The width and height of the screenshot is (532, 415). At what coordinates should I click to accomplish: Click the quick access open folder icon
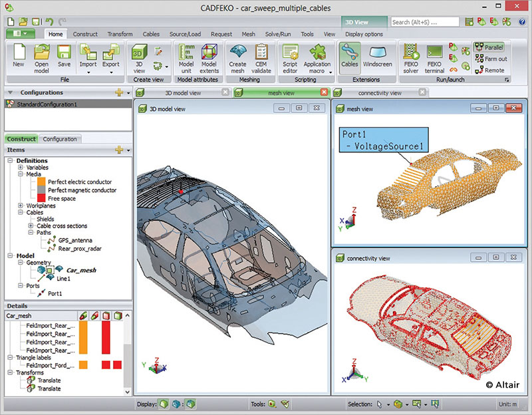pyautogui.click(x=23, y=22)
